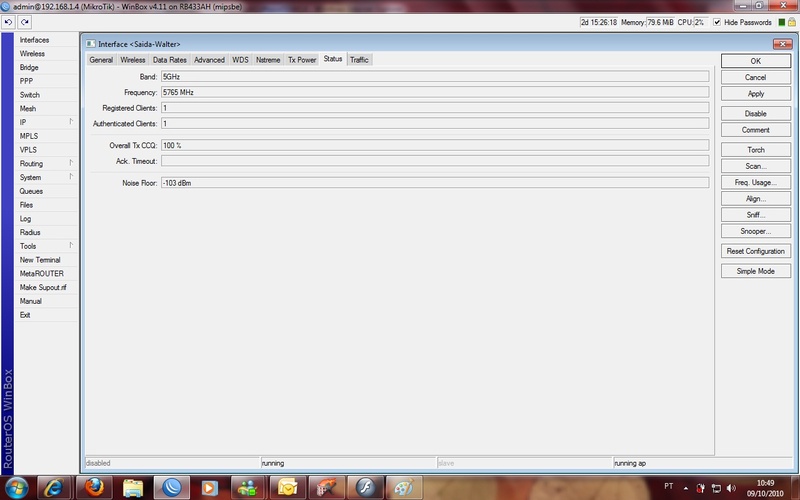
Task: Click the Sniff... button
Action: point(756,215)
